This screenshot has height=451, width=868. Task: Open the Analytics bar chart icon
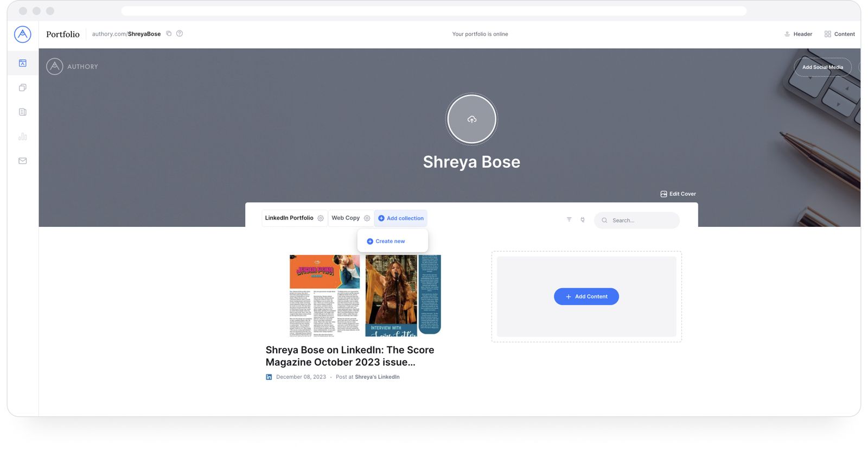pos(22,137)
